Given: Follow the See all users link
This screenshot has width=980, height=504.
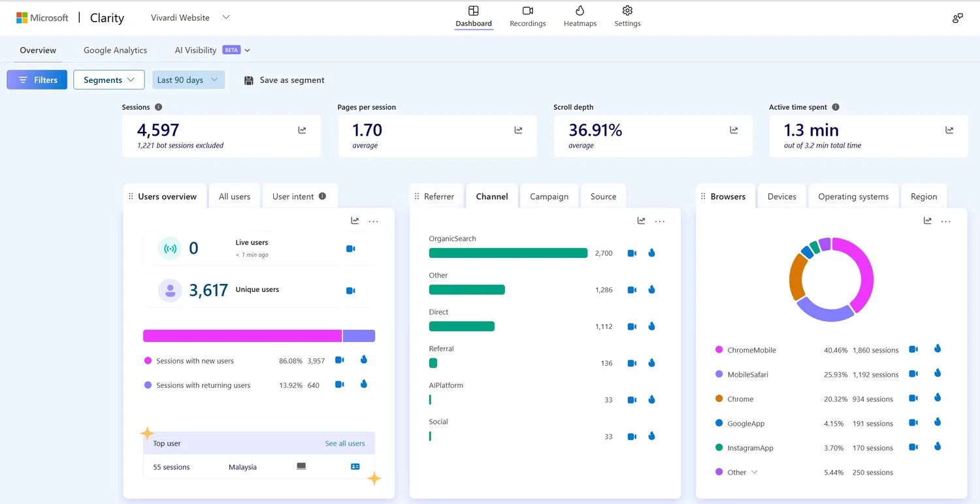Looking at the screenshot, I should pyautogui.click(x=345, y=443).
